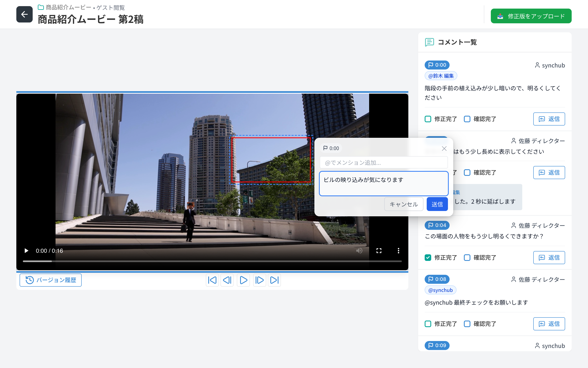The height and width of the screenshot is (368, 588).
Task: Uncheck 修正完了 on the 0:04 comment
Action: point(428,258)
